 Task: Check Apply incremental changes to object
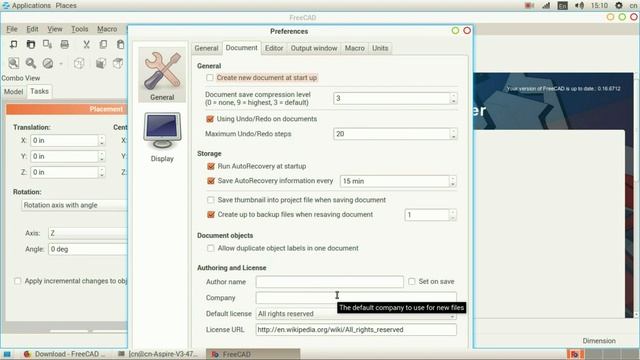click(x=18, y=281)
